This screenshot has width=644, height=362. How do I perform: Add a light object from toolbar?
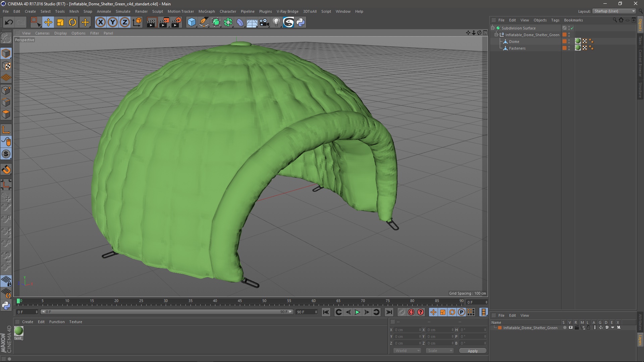tap(276, 22)
